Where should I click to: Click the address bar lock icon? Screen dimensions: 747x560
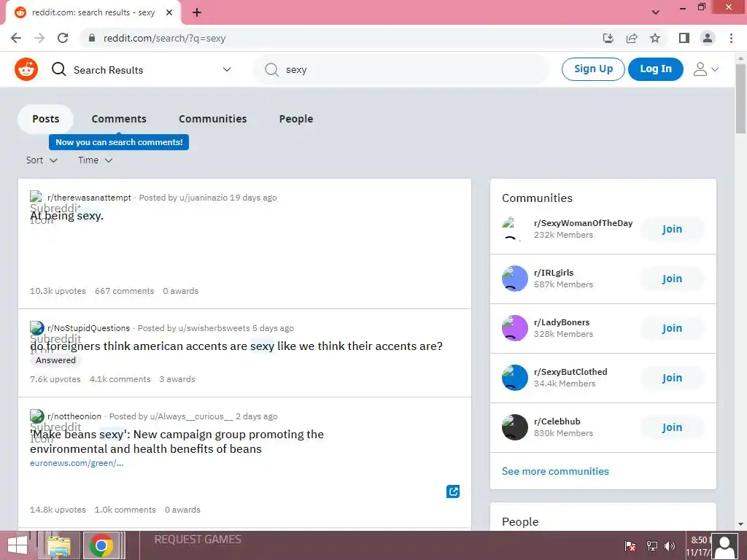pos(92,38)
